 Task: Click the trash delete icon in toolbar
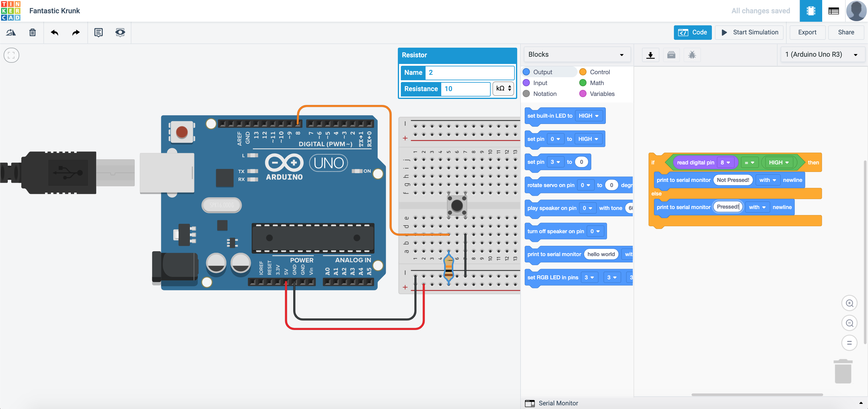click(x=32, y=32)
